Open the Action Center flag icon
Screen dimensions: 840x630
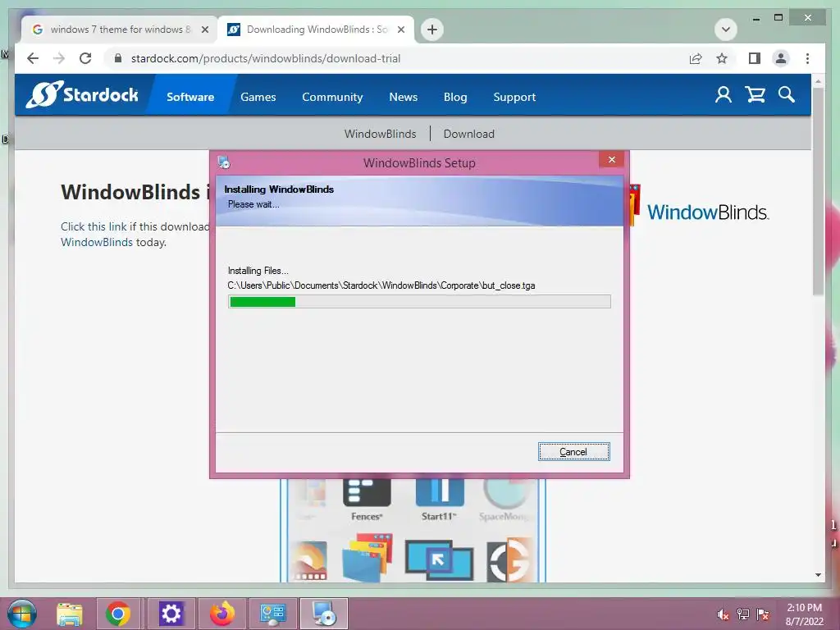(x=762, y=614)
